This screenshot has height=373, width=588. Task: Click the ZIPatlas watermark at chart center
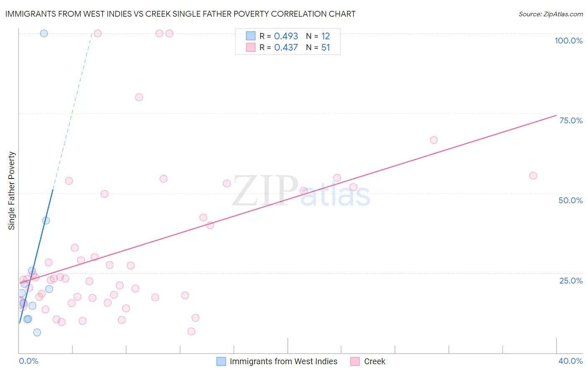click(x=301, y=191)
